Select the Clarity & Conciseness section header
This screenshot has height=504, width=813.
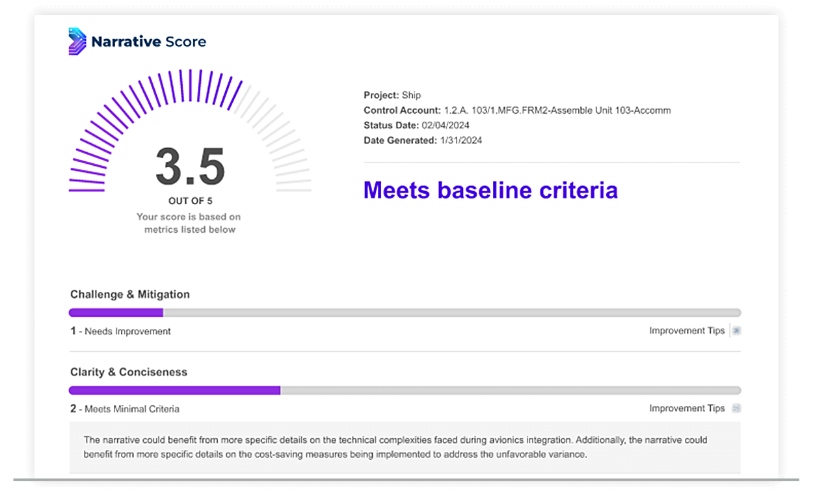coord(128,371)
